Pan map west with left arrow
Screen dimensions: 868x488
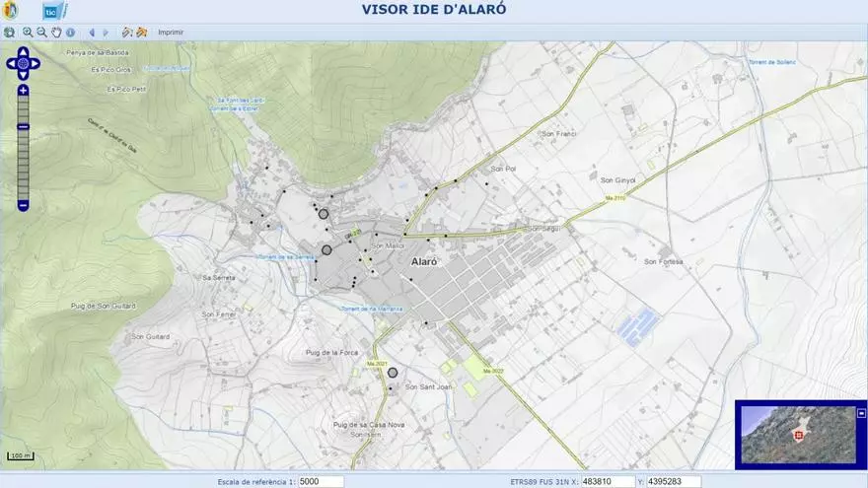click(11, 64)
